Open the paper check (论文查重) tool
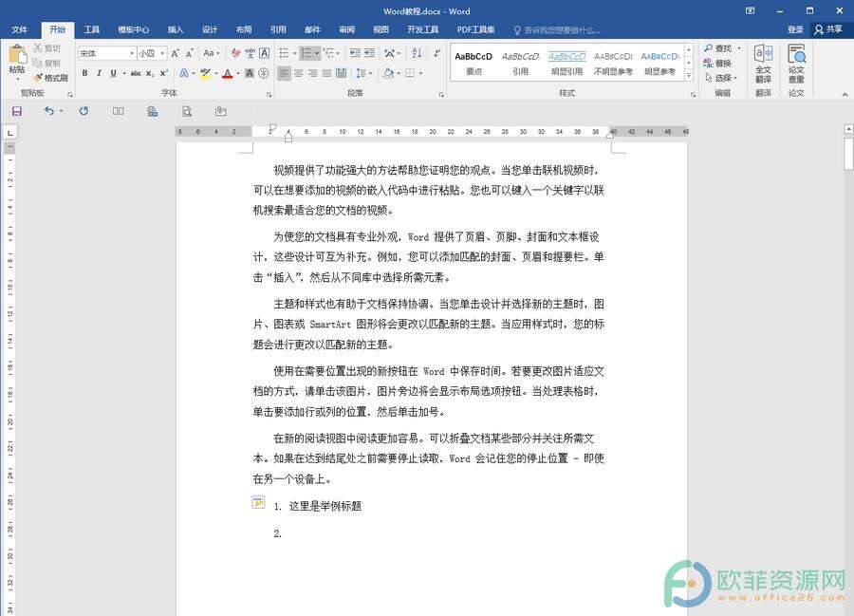This screenshot has height=616, width=854. [x=796, y=64]
